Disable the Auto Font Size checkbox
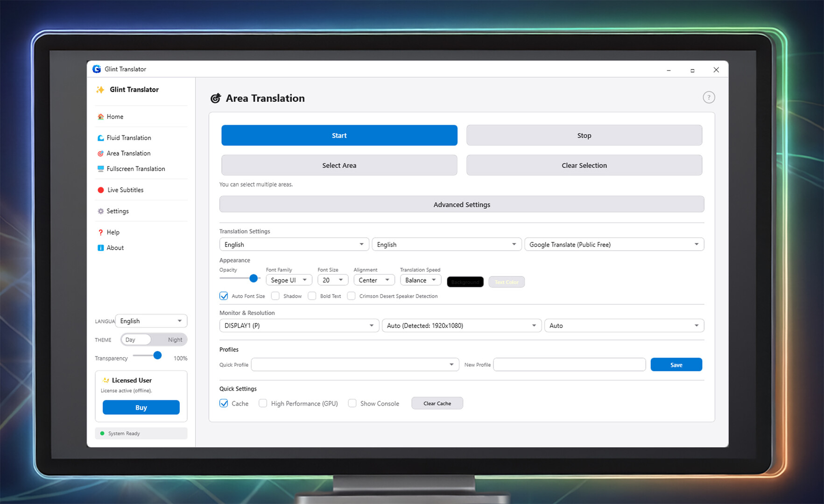This screenshot has height=504, width=824. pos(224,296)
